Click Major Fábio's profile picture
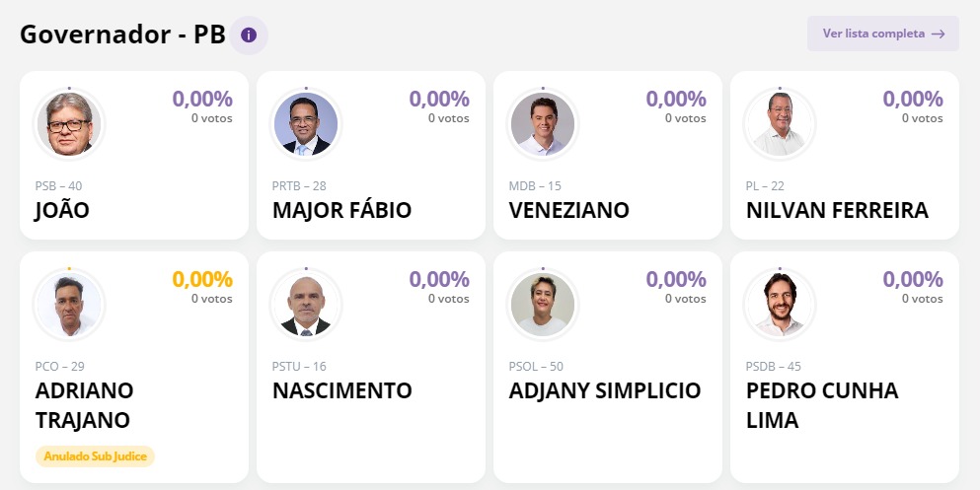 306,123
